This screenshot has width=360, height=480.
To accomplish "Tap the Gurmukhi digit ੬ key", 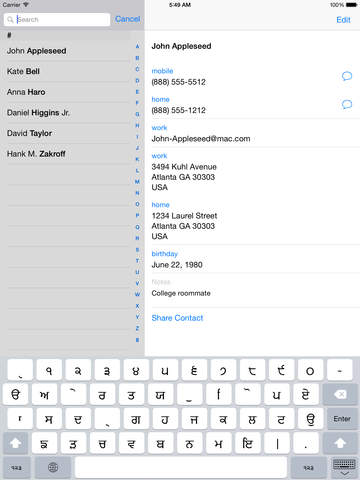I will click(x=194, y=370).
